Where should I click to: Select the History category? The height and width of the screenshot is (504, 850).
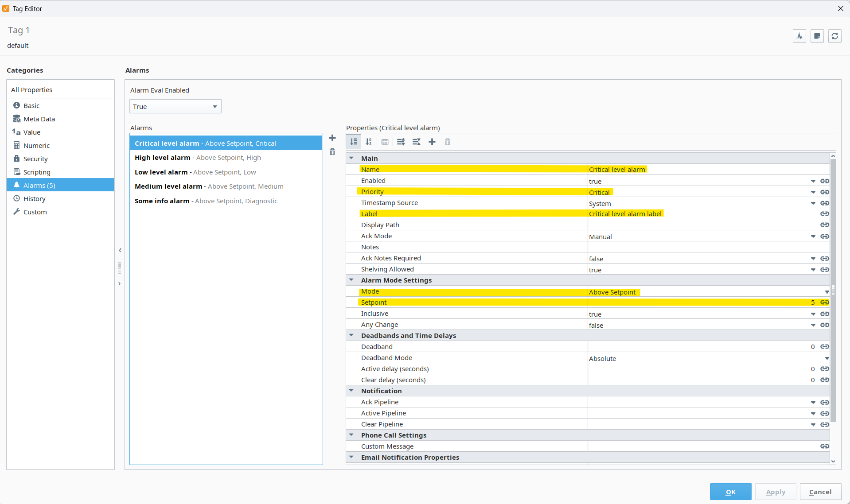tap(34, 198)
